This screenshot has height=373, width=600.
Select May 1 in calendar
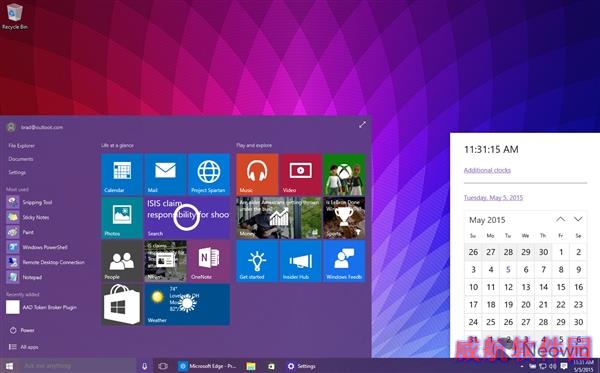pos(561,252)
